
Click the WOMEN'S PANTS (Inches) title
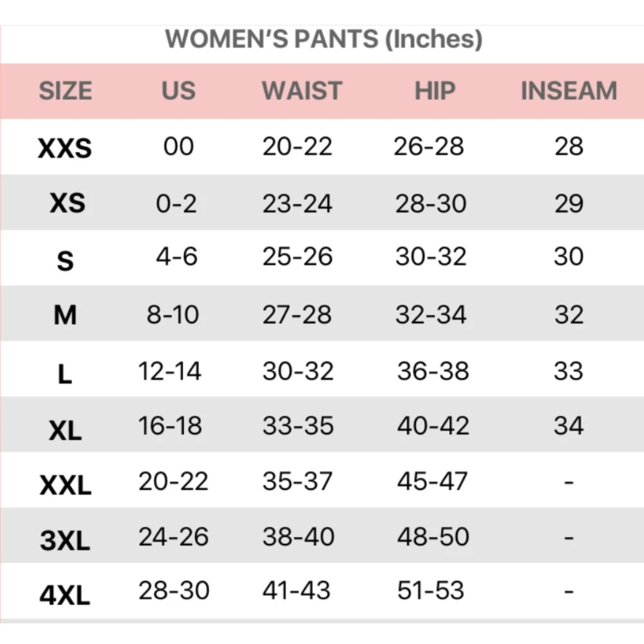[x=323, y=40]
